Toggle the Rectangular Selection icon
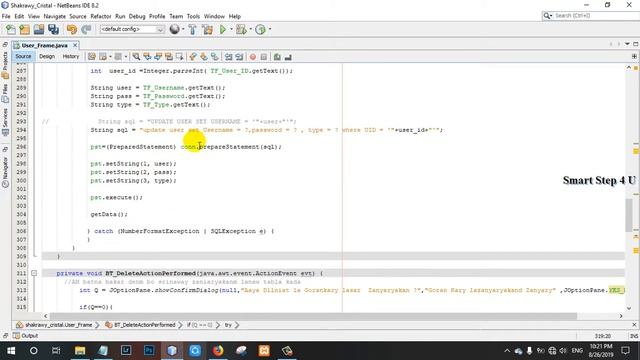This screenshot has height=360, width=640. 179,57
